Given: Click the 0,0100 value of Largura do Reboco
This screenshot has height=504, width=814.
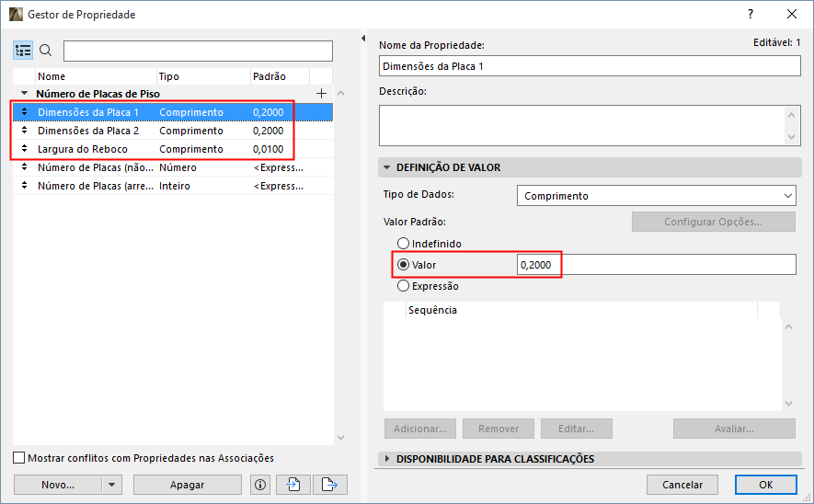Looking at the screenshot, I should pos(268,149).
